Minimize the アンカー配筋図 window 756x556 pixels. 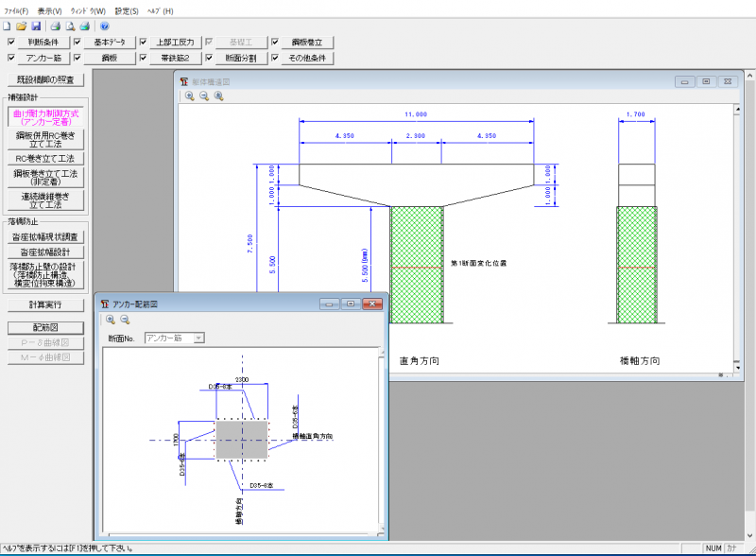(329, 304)
